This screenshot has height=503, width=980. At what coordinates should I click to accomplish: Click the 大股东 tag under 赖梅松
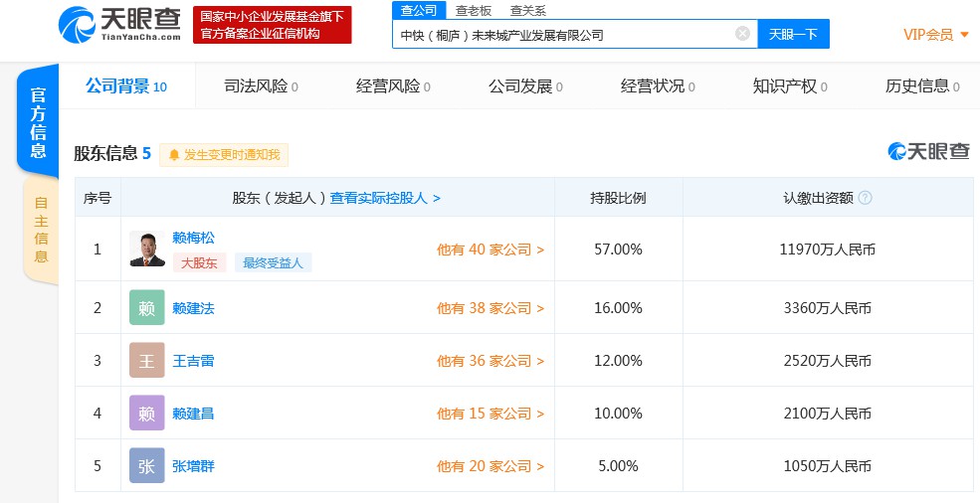coord(199,263)
